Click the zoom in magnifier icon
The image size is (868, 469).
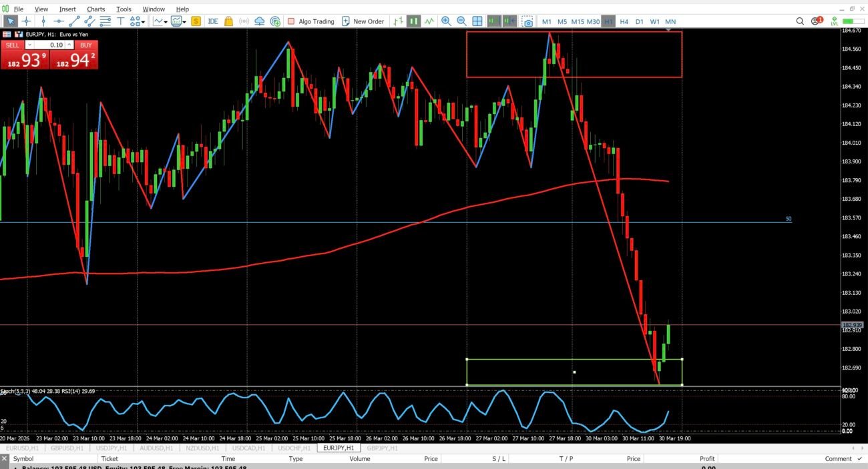click(445, 21)
